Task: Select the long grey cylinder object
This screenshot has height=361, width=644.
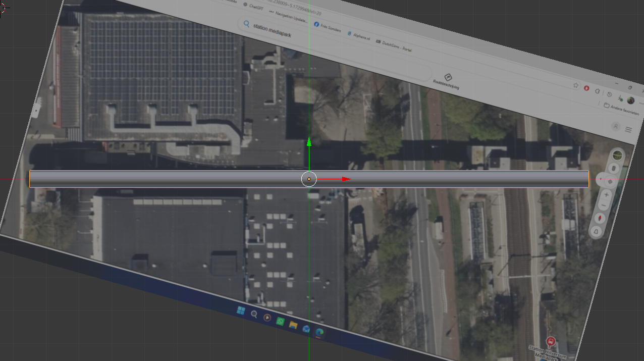Action: click(x=309, y=179)
